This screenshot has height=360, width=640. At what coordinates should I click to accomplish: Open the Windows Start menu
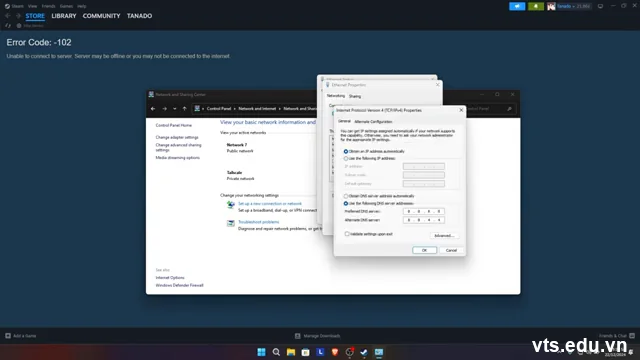[261, 352]
